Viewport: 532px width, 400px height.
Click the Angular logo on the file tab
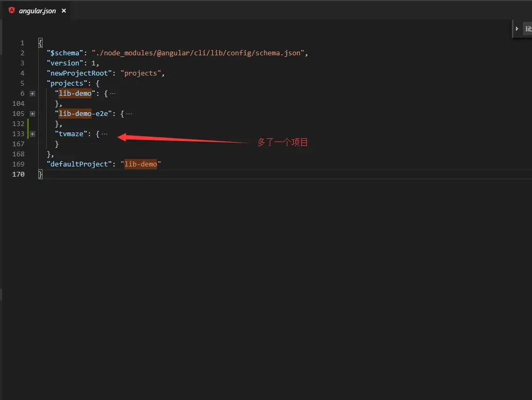(x=12, y=11)
